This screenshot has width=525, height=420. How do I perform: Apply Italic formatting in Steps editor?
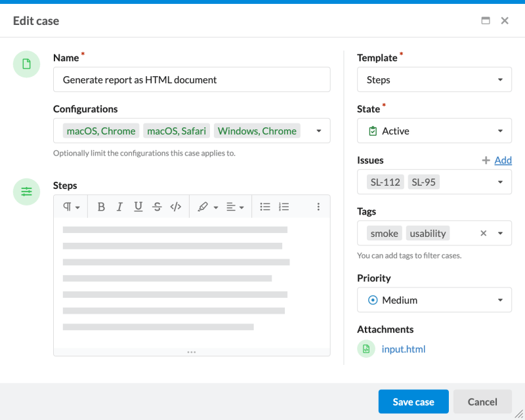(119, 207)
